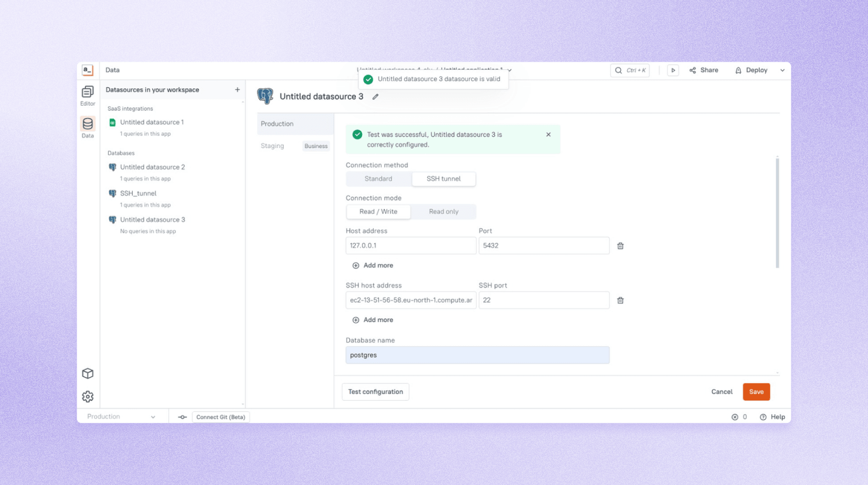The width and height of the screenshot is (868, 485).
Task: Click the trash icon next to SSH host address
Action: coord(620,300)
